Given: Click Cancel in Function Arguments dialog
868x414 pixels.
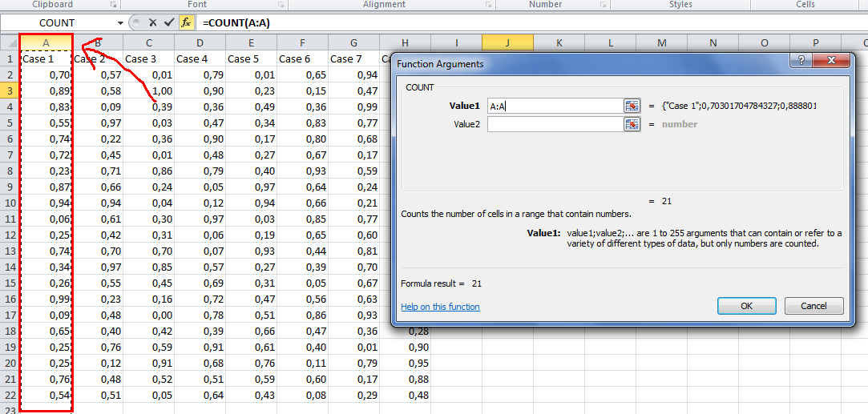Looking at the screenshot, I should coord(813,306).
